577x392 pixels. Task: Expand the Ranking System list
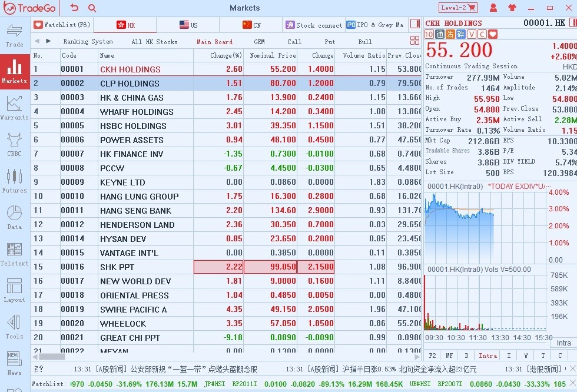[88, 42]
